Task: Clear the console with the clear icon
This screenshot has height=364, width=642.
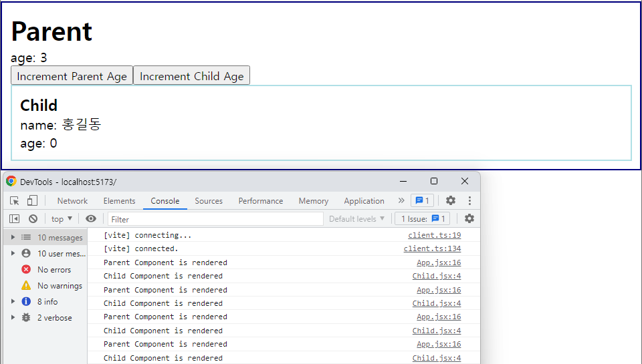Action: 33,219
